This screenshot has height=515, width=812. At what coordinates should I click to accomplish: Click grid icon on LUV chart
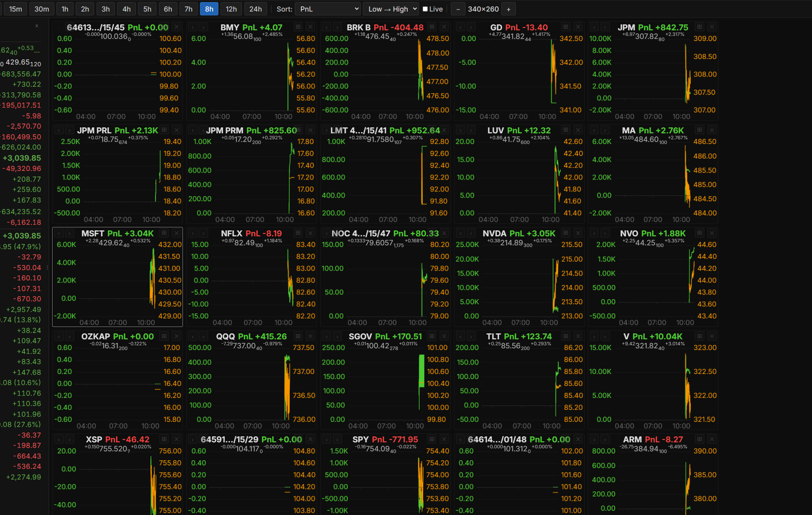(566, 130)
